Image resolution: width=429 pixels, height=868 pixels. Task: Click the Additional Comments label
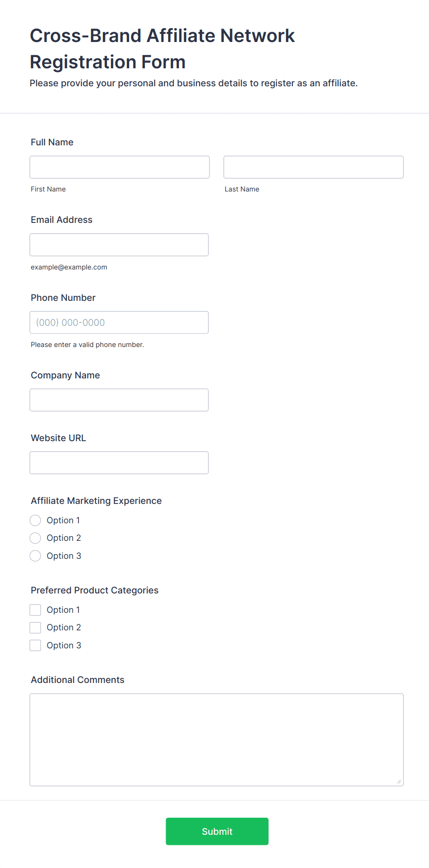(77, 680)
